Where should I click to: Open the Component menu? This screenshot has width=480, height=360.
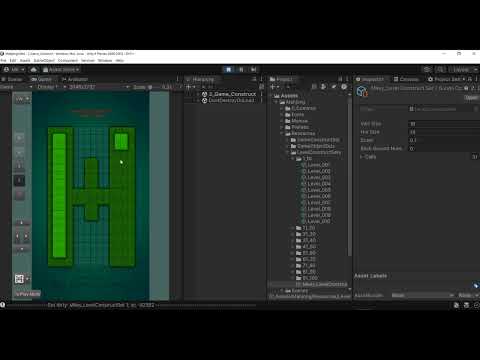(68, 61)
